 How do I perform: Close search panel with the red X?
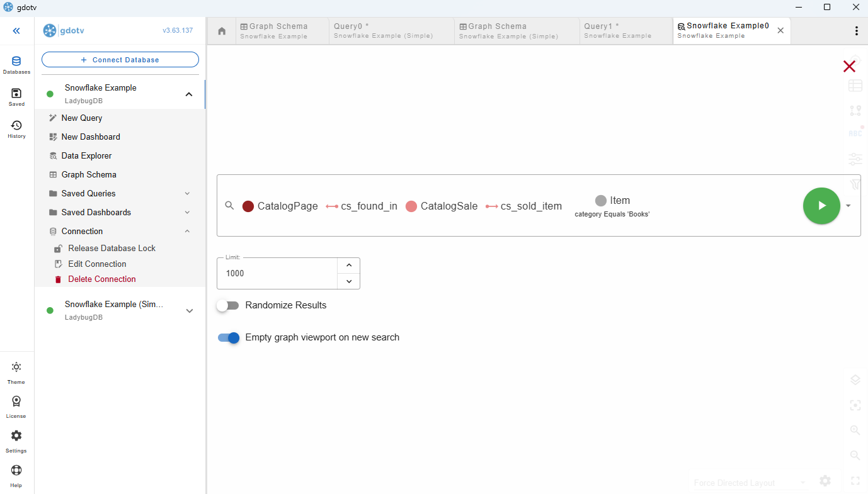[849, 66]
